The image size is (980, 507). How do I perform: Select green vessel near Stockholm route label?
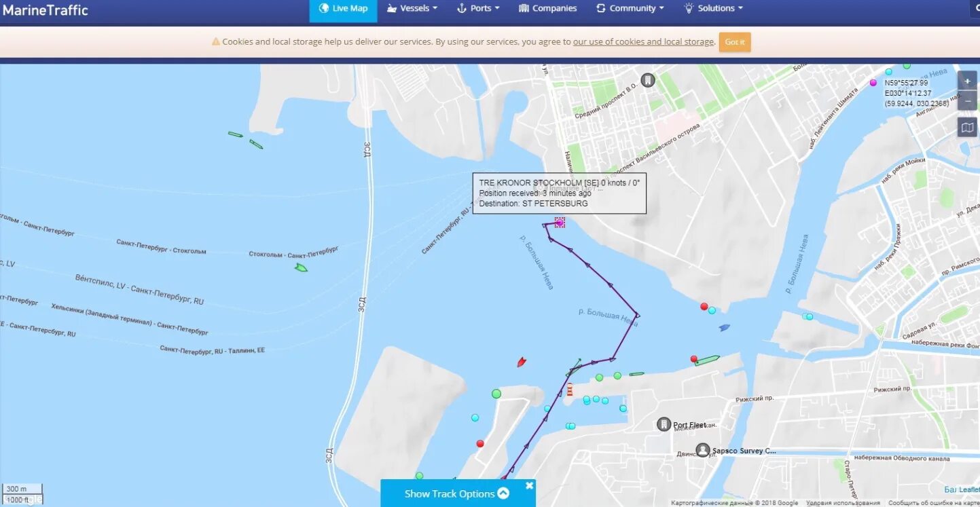(x=301, y=268)
